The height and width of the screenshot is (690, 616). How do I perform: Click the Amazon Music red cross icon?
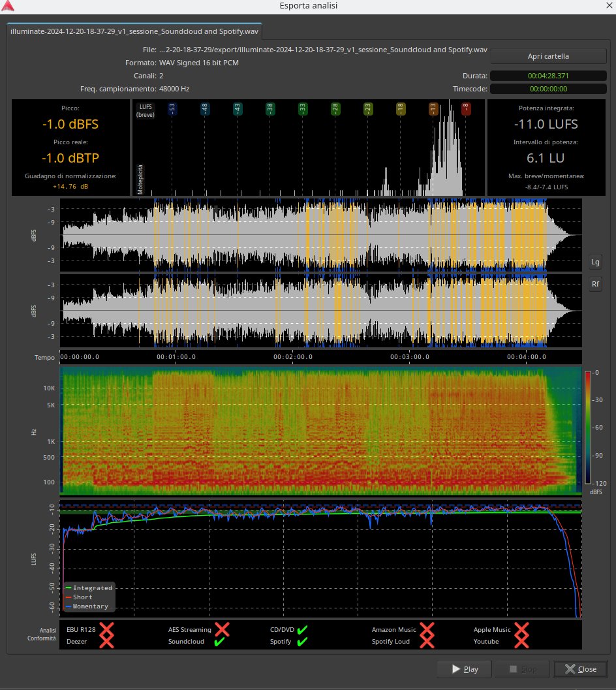pos(427,629)
